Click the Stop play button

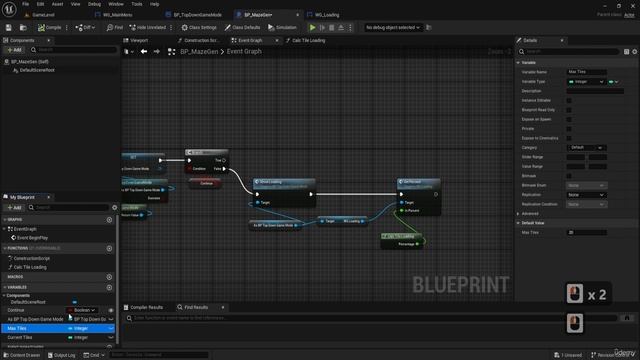(x=331, y=27)
